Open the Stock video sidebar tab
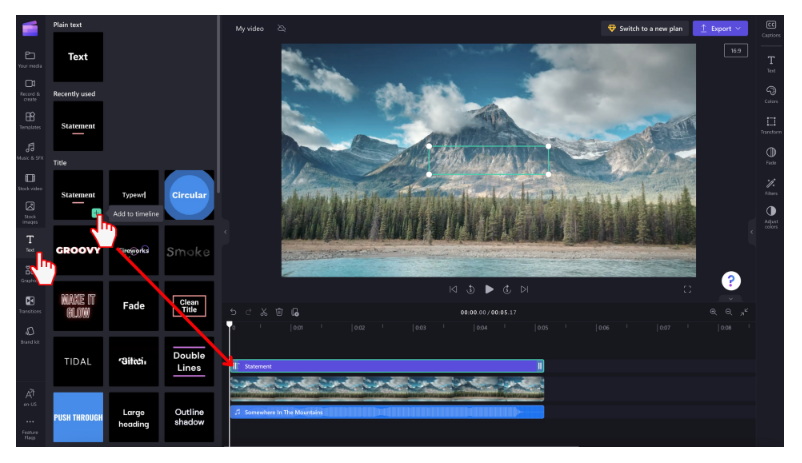Image resolution: width=802 pixels, height=463 pixels. click(x=30, y=182)
